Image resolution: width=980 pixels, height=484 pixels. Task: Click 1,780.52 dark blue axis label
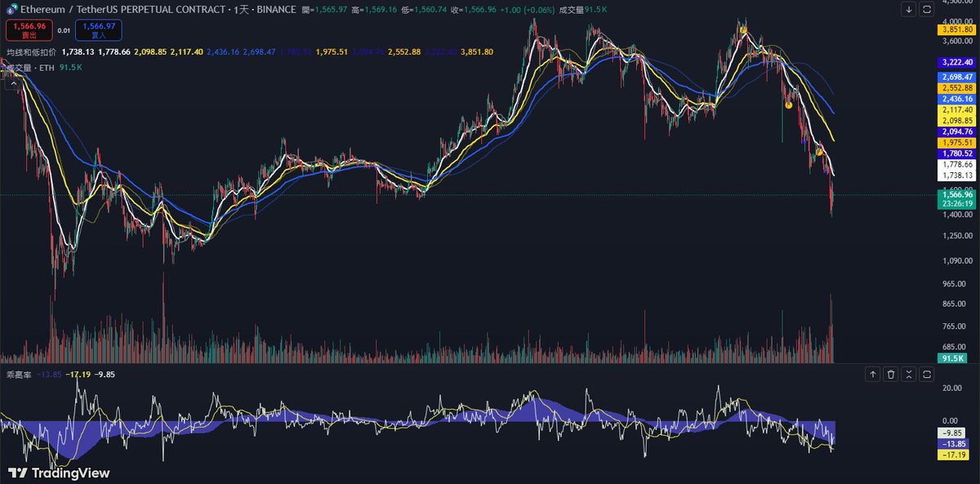click(x=956, y=153)
